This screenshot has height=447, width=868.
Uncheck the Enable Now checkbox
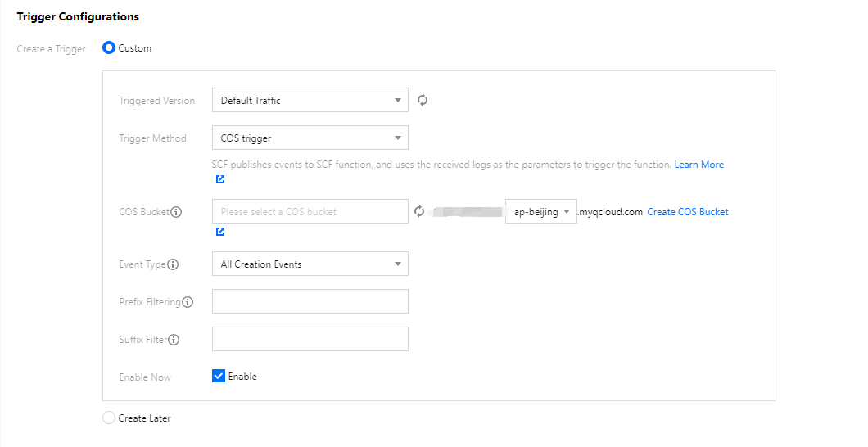219,377
